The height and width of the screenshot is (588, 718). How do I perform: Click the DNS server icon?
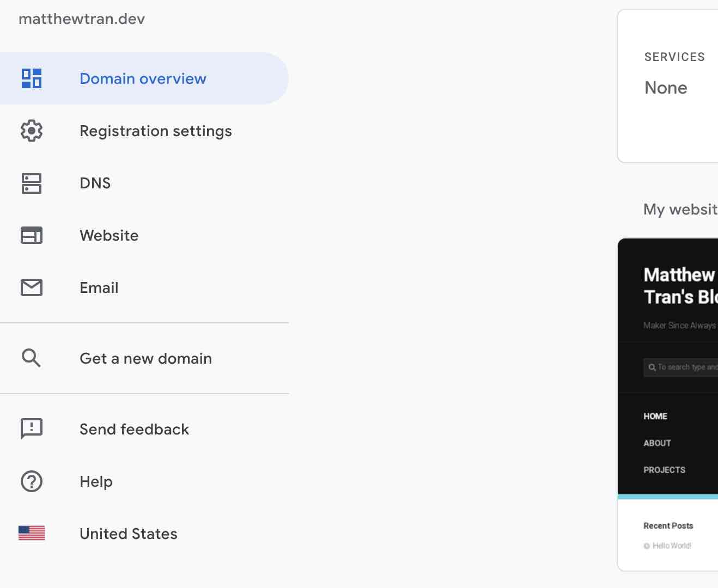32,183
